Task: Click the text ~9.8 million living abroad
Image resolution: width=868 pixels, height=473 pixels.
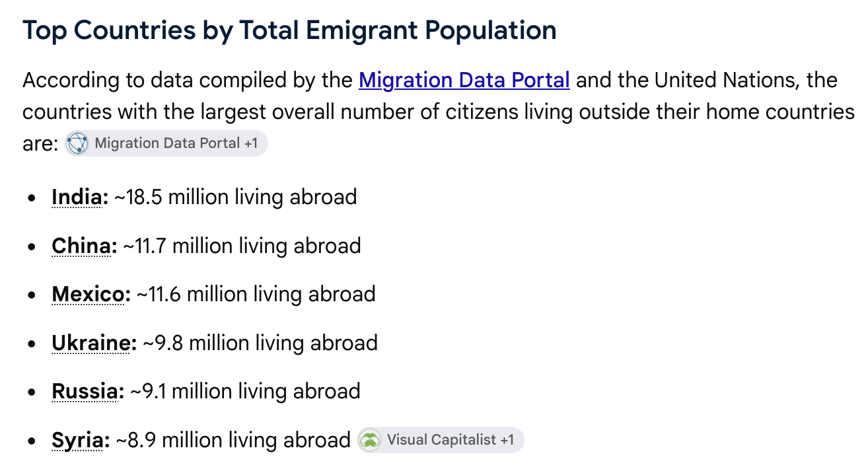Action: (x=260, y=343)
